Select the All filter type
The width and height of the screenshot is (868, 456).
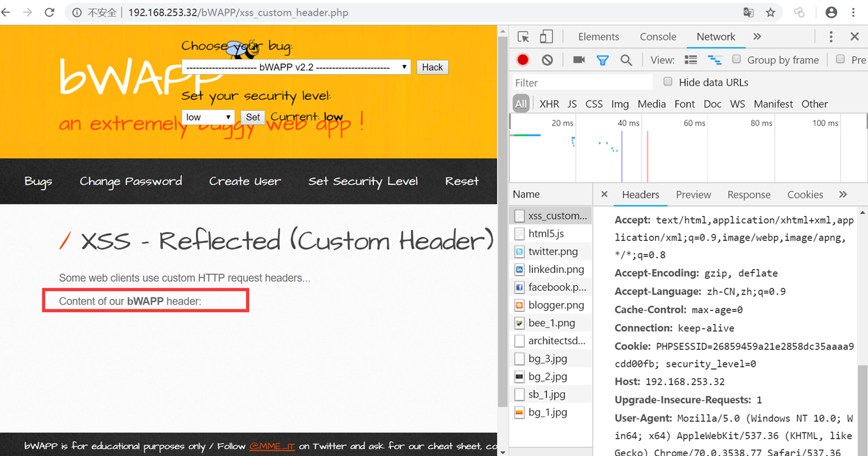coord(520,104)
